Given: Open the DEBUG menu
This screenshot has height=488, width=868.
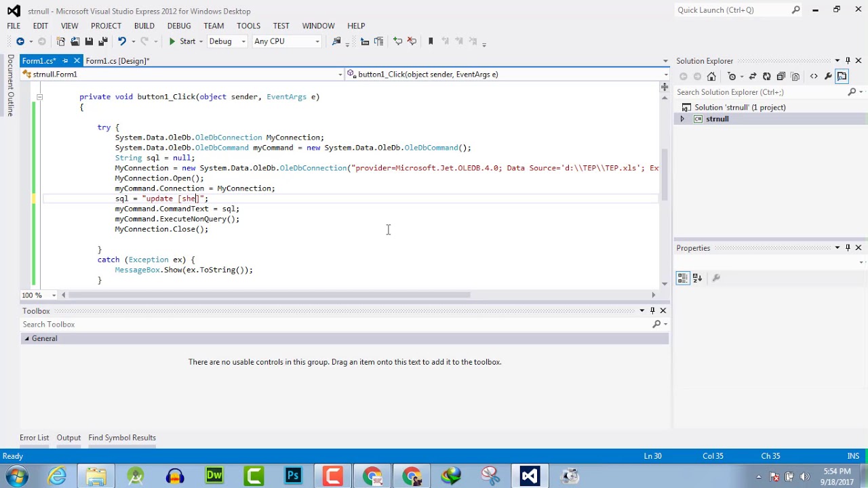Looking at the screenshot, I should pyautogui.click(x=179, y=26).
